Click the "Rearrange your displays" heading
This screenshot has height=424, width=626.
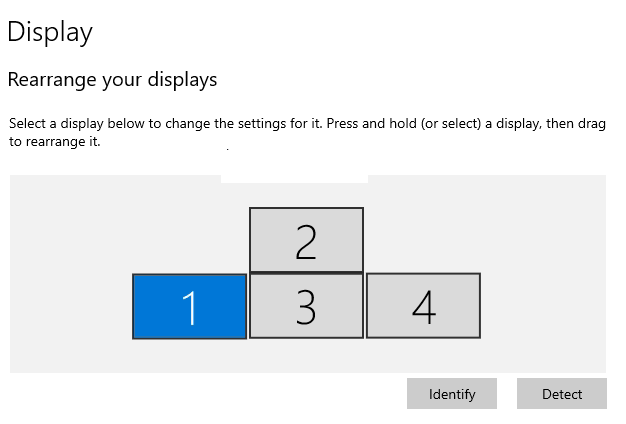click(x=112, y=79)
